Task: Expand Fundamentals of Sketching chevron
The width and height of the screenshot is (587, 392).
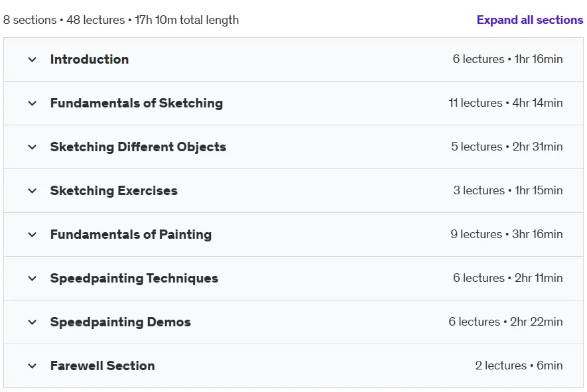Action: [x=33, y=103]
